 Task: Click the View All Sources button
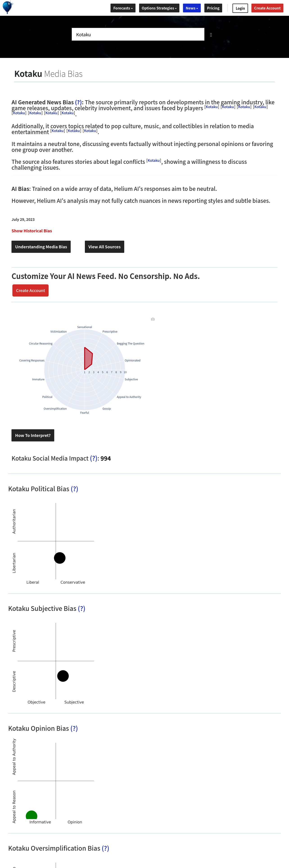(x=104, y=247)
